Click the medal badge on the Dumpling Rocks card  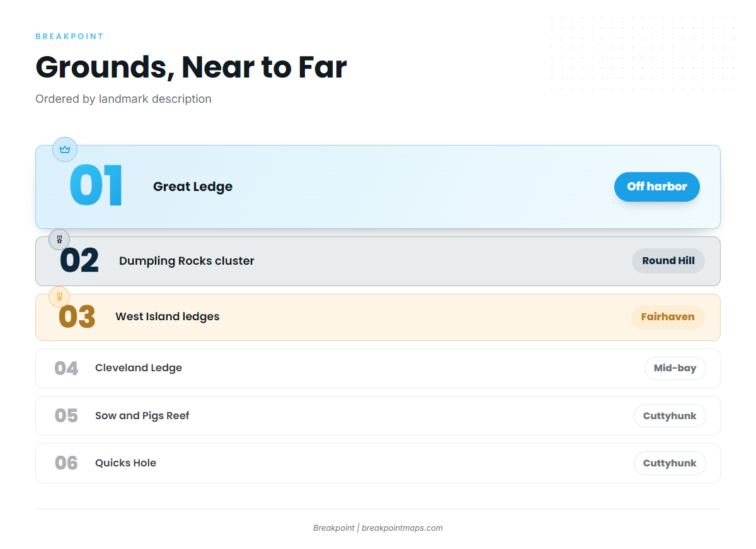click(59, 240)
